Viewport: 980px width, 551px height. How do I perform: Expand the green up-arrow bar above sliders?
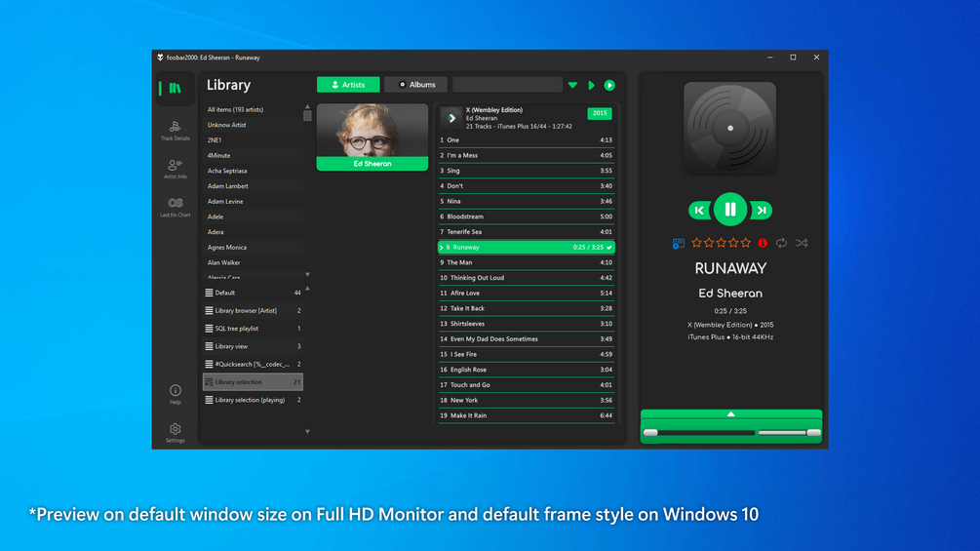730,414
